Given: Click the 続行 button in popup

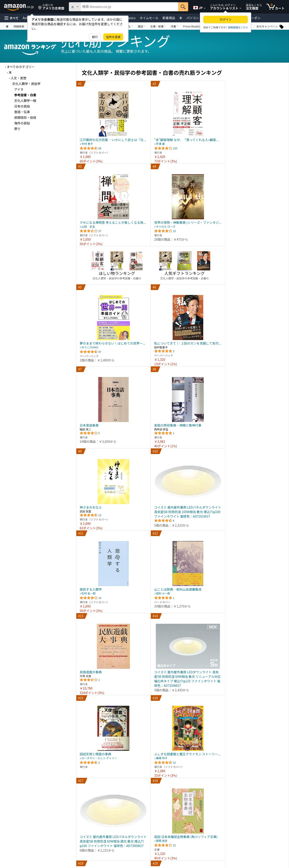Looking at the screenshot, I should 95,37.
